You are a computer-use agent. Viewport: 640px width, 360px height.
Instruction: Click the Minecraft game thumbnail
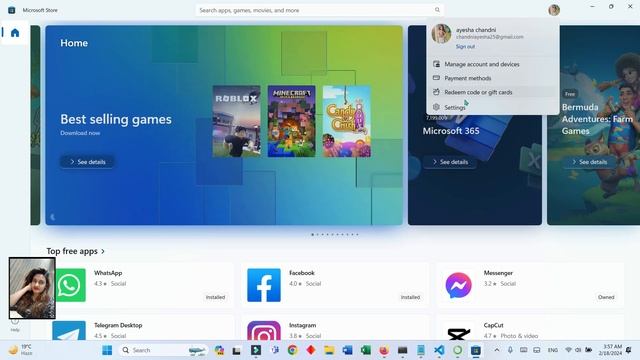point(291,121)
